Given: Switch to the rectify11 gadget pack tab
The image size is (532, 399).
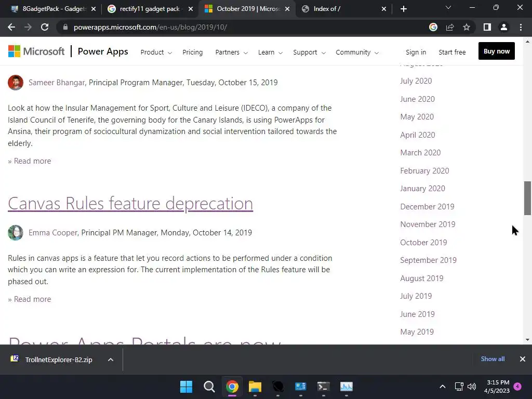Looking at the screenshot, I should tap(149, 9).
